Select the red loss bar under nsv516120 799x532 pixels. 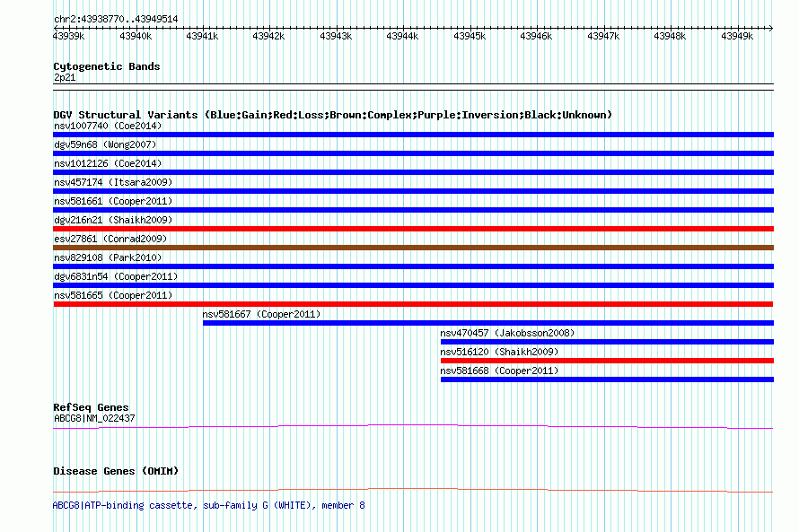[607, 361]
